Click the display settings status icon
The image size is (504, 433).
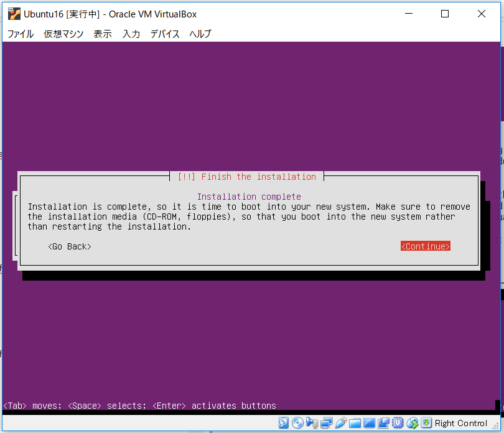pos(369,422)
